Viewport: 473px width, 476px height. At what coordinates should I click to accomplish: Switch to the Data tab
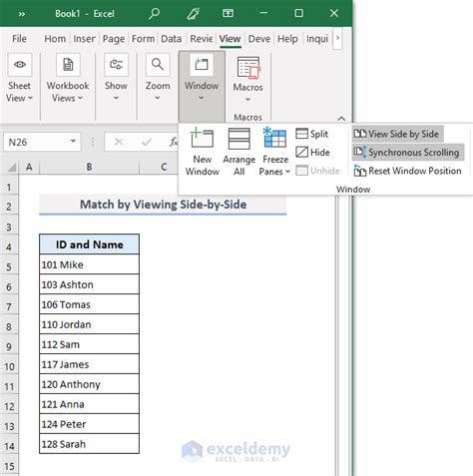tap(171, 39)
